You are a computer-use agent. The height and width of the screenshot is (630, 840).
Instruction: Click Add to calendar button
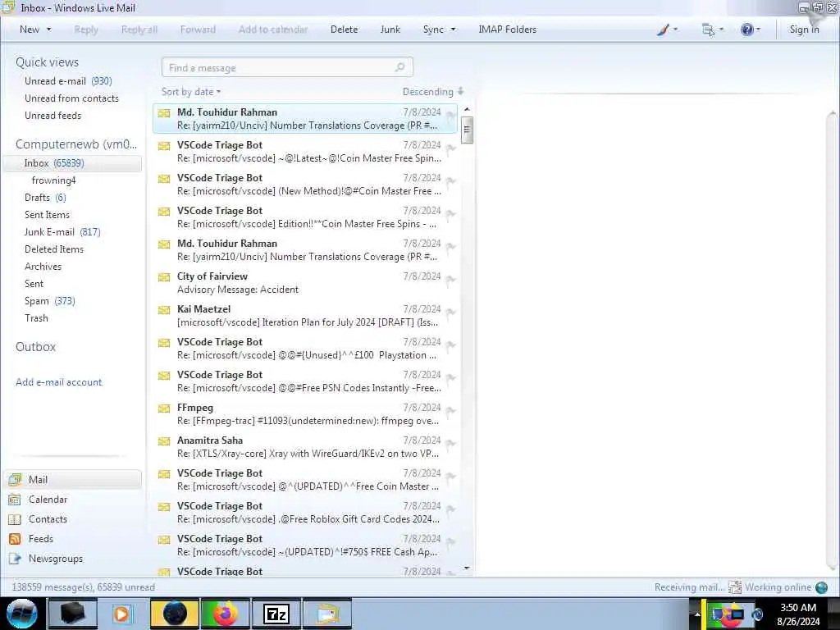(x=273, y=30)
